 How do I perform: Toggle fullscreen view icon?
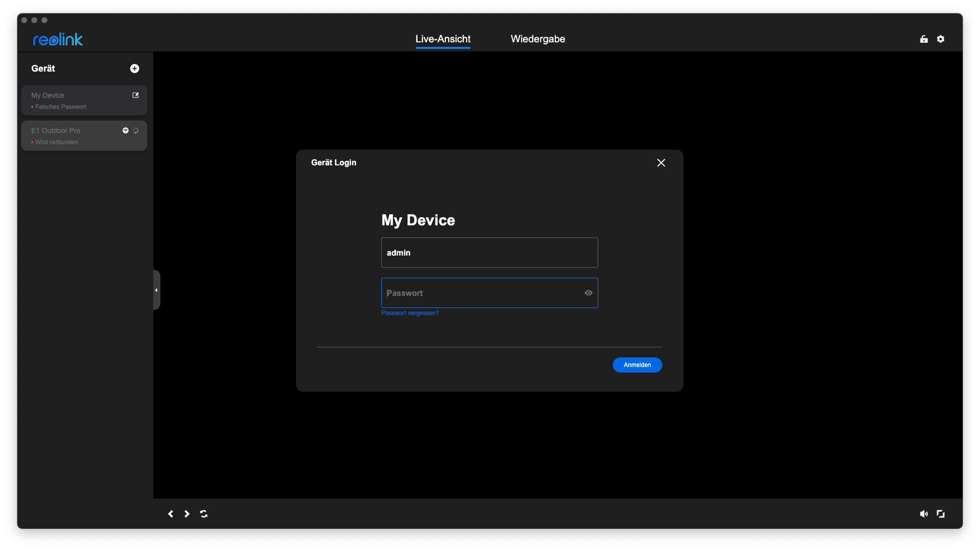pyautogui.click(x=941, y=514)
